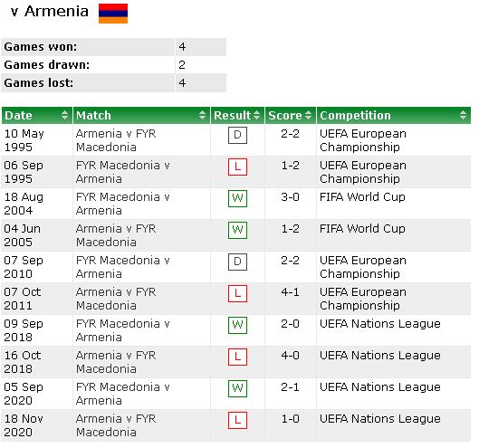This screenshot has width=479, height=448.
Task: Click the 2-1 score from 05 Sep 2020
Action: (290, 387)
